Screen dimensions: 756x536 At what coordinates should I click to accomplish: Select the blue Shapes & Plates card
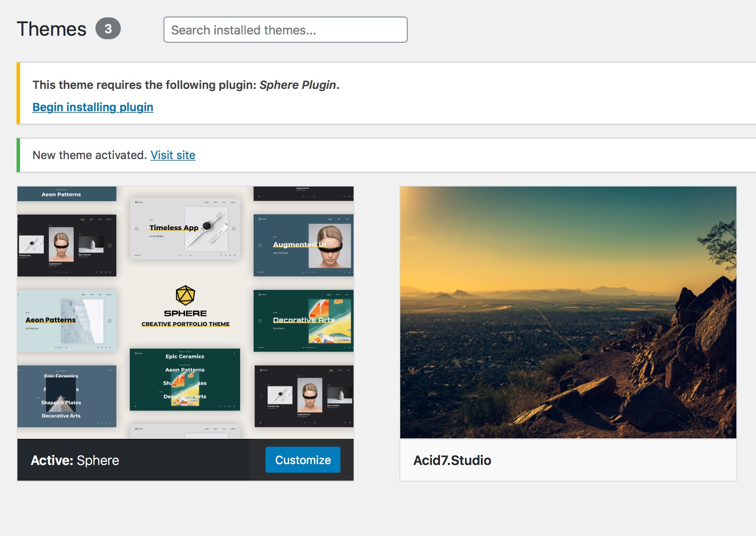click(x=67, y=396)
